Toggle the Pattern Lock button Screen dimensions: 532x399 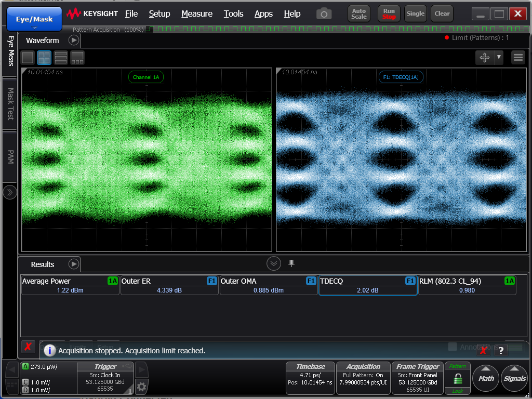(457, 379)
